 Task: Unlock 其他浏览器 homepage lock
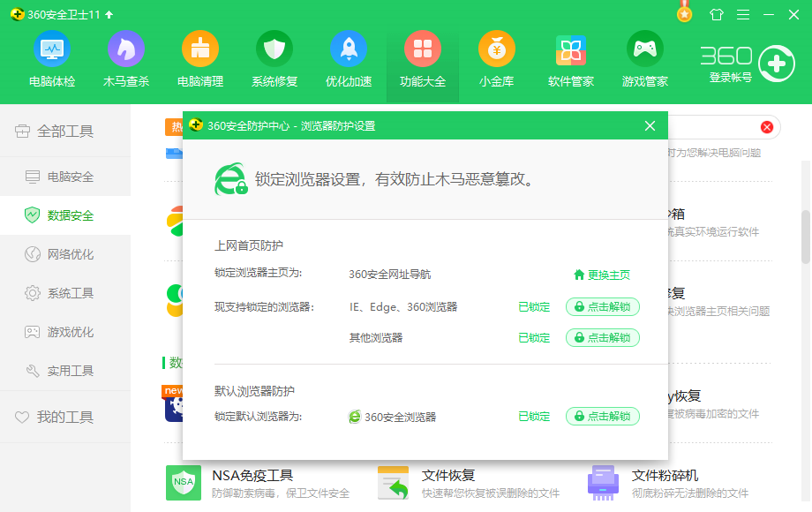click(603, 338)
